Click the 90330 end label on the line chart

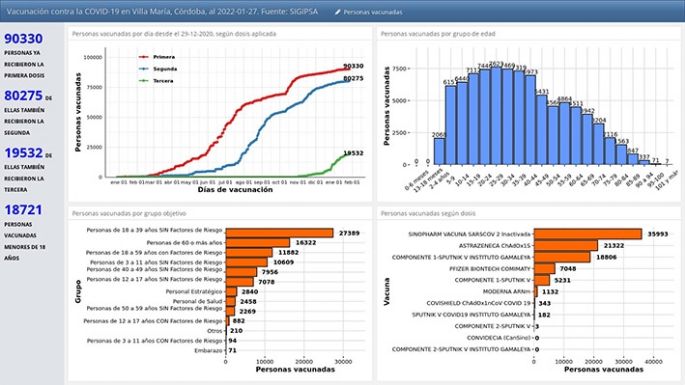click(353, 66)
